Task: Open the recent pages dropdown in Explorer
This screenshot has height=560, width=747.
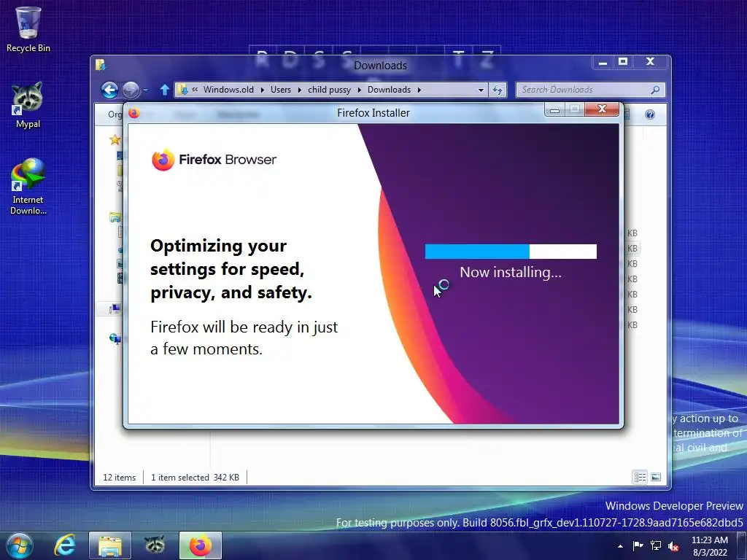Action: point(145,90)
